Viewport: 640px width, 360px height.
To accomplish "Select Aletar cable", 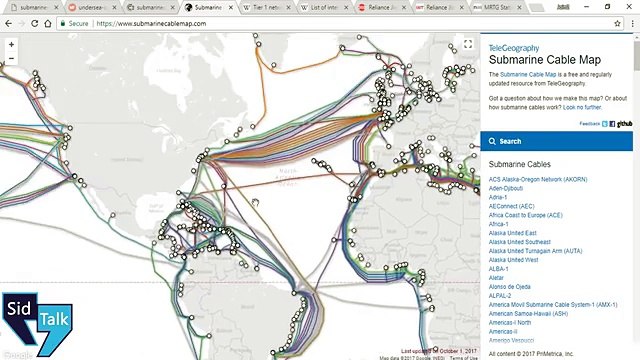I will [x=496, y=278].
